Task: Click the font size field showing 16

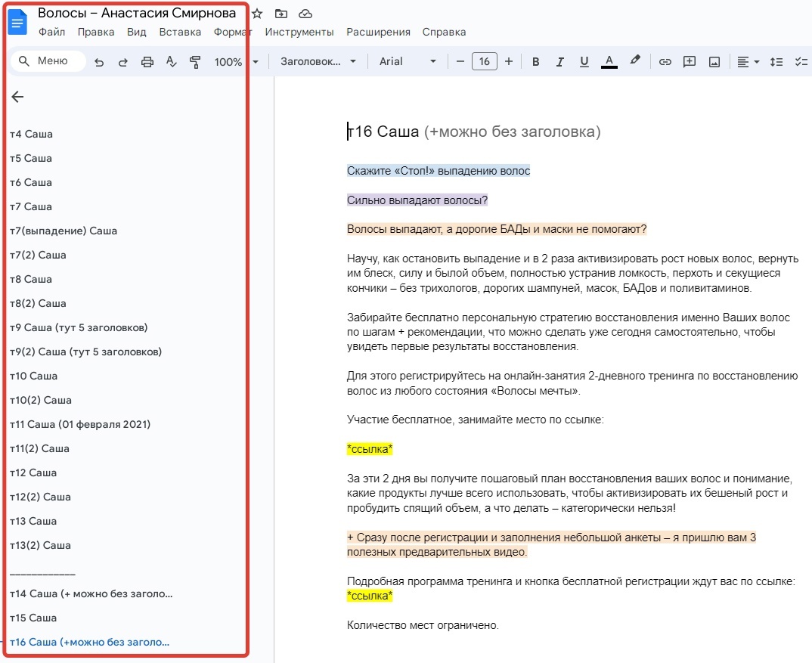Action: (x=484, y=62)
